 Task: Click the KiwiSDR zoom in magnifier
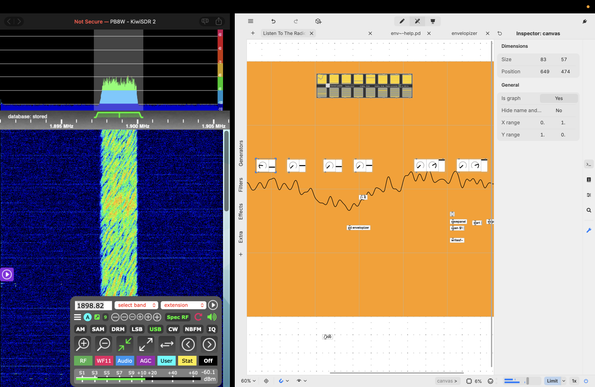(x=83, y=344)
